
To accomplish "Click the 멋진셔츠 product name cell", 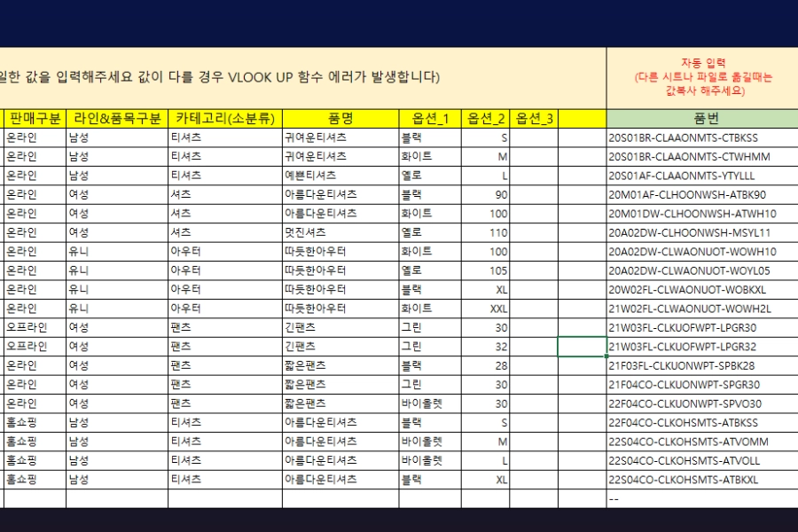I will [x=340, y=232].
